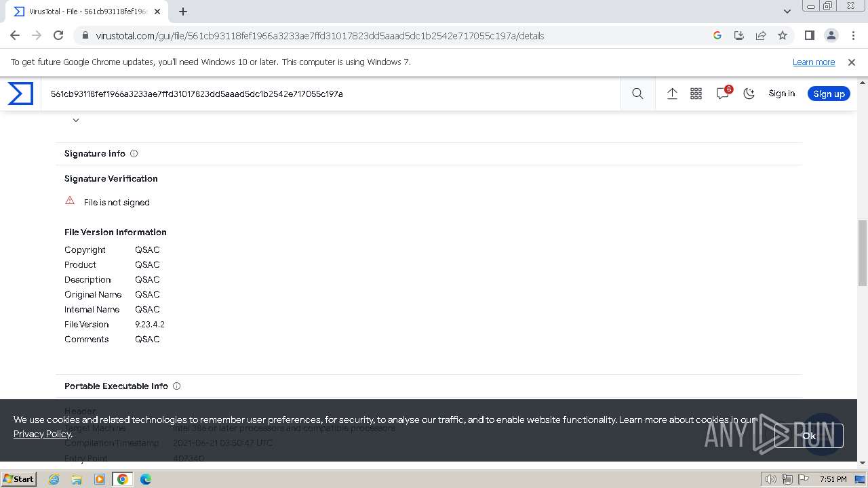This screenshot has height=488, width=868.
Task: Open the Privacy Policy link
Action: coord(42,434)
